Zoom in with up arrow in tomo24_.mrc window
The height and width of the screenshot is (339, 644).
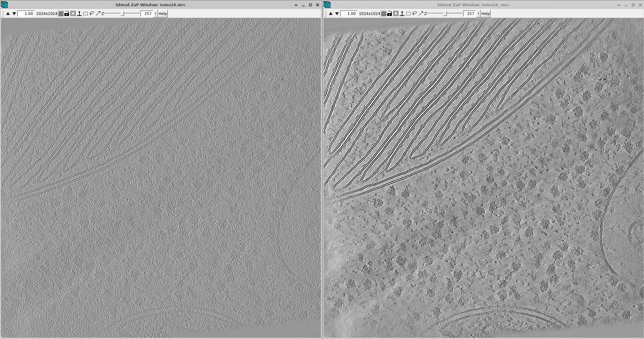pos(331,13)
